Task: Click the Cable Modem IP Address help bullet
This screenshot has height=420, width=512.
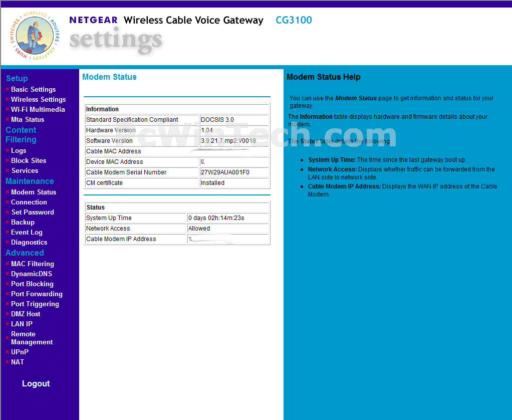Action: tap(403, 190)
